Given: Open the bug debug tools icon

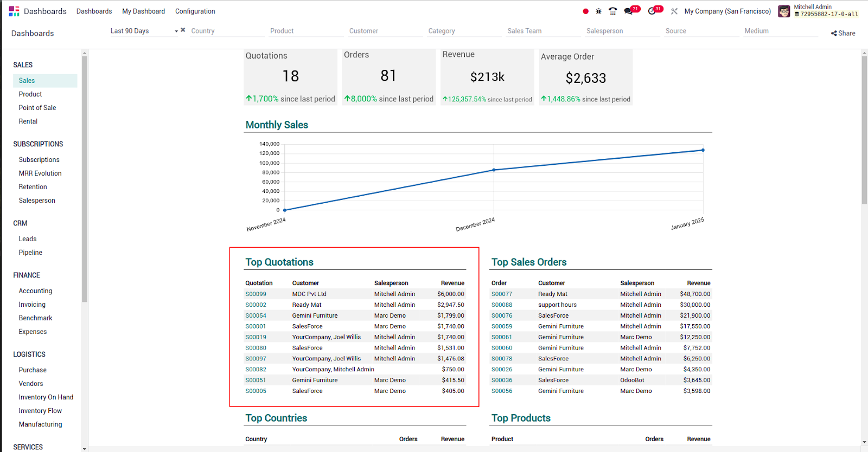Looking at the screenshot, I should (x=599, y=11).
